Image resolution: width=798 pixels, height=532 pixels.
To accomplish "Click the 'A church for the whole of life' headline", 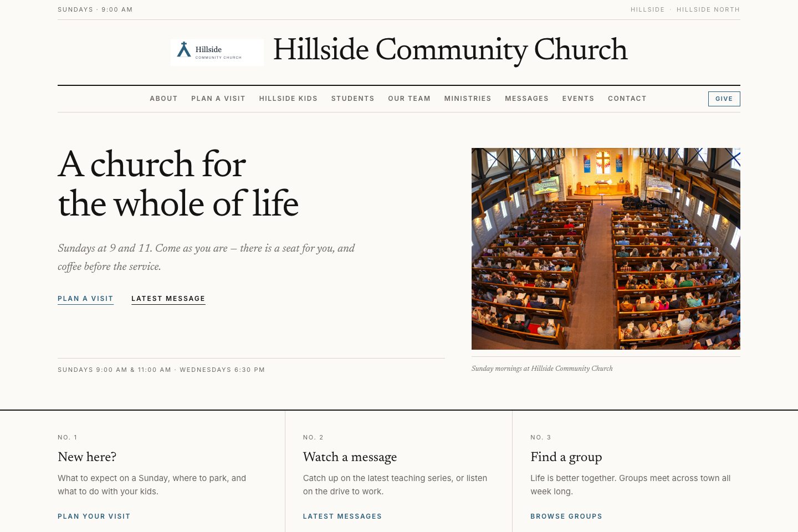I will tap(178, 184).
